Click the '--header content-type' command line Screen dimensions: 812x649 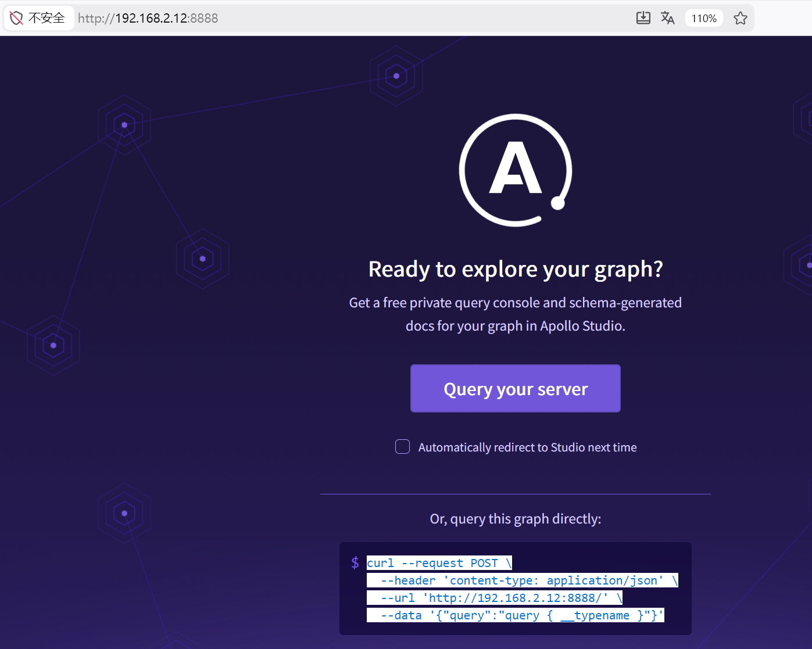[522, 580]
